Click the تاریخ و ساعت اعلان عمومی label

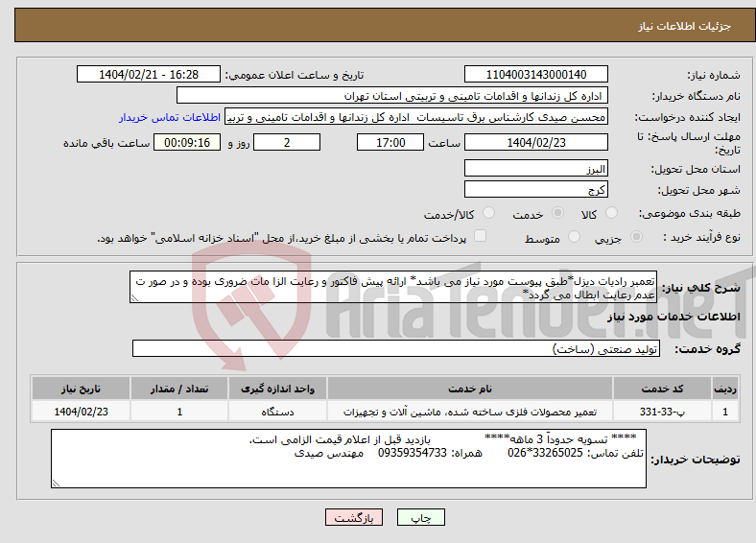[x=295, y=75]
